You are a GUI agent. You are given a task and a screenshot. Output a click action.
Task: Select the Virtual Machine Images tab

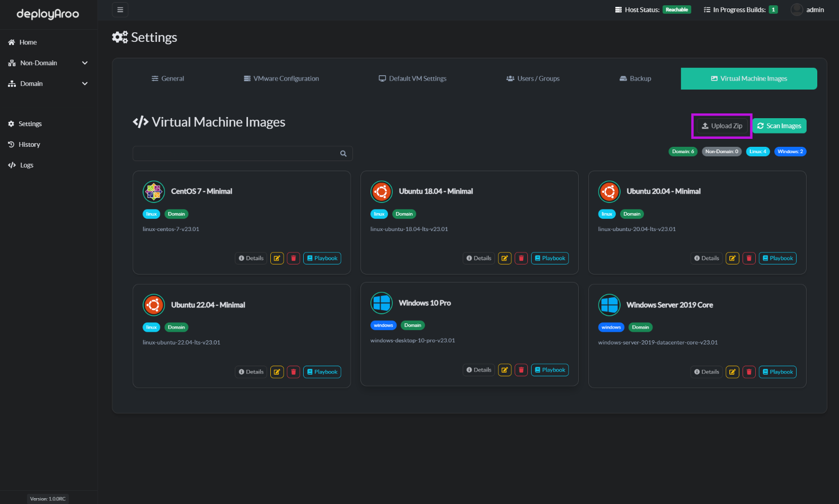[749, 78]
